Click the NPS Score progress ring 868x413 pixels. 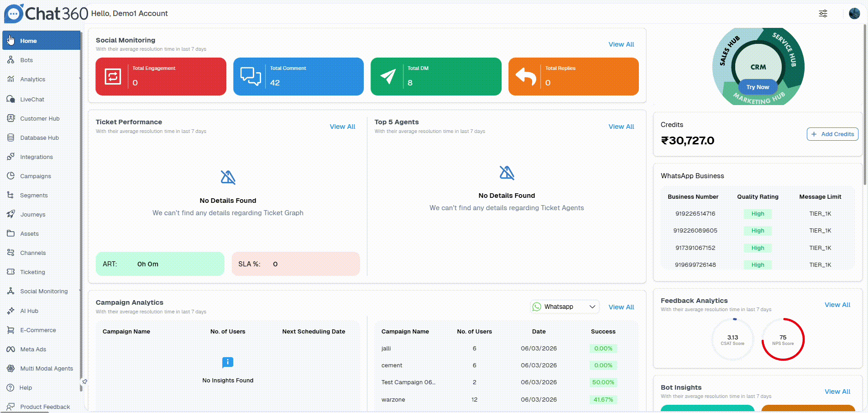(783, 339)
